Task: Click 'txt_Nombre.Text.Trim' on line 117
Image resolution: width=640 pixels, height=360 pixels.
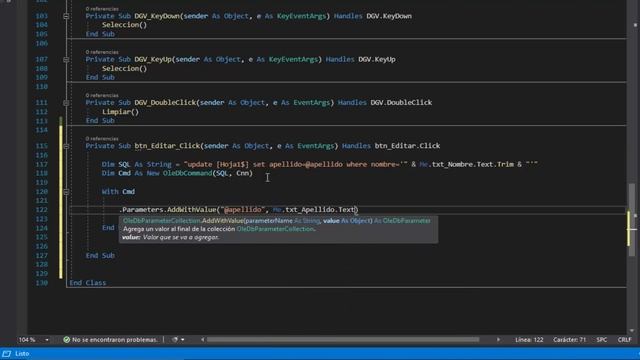Action: [473, 164]
